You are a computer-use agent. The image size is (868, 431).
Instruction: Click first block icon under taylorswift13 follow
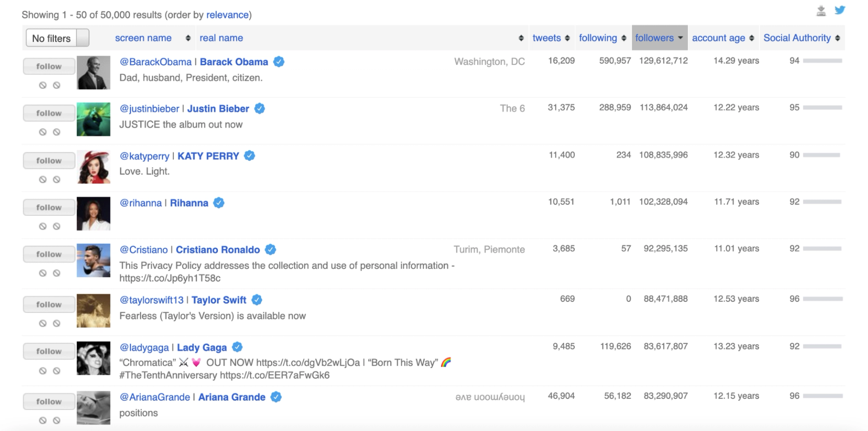point(42,323)
